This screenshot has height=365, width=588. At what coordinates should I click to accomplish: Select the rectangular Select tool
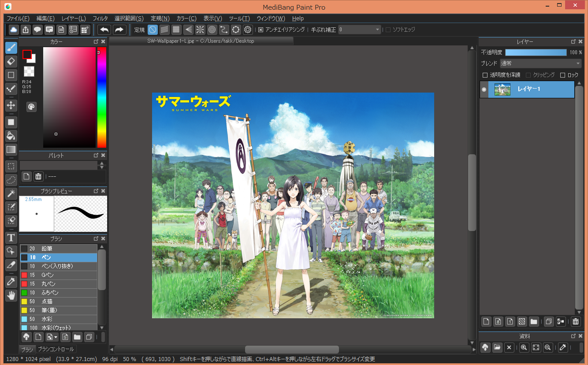pyautogui.click(x=11, y=166)
